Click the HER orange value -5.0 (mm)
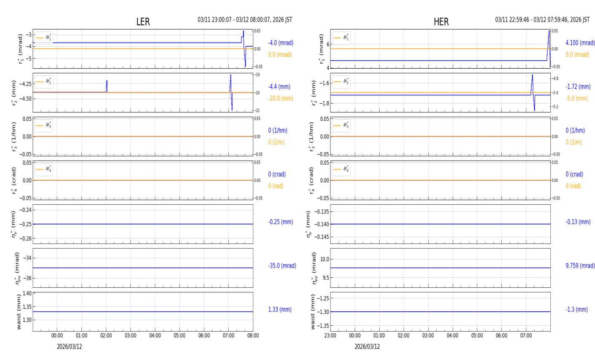The image size is (595, 364). (x=576, y=99)
